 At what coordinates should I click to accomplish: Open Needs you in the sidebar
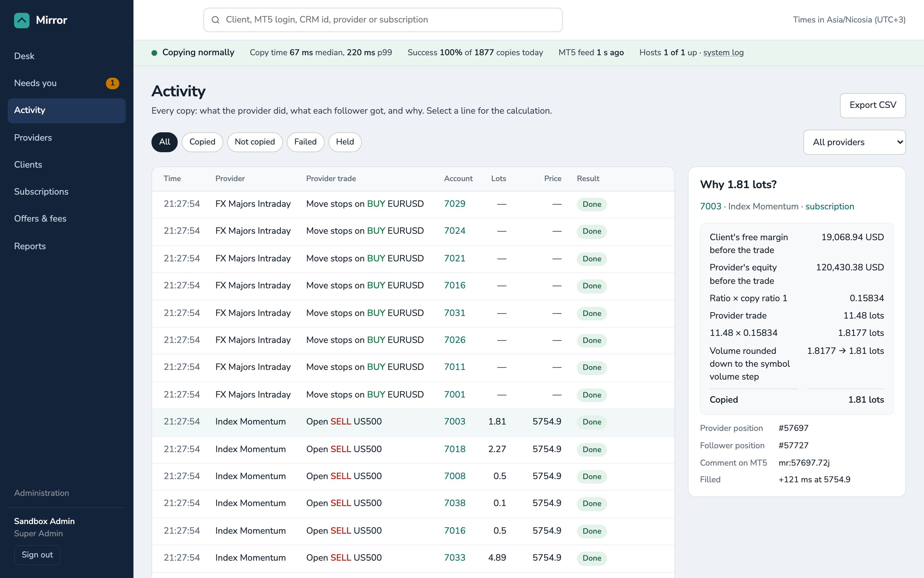(x=67, y=83)
